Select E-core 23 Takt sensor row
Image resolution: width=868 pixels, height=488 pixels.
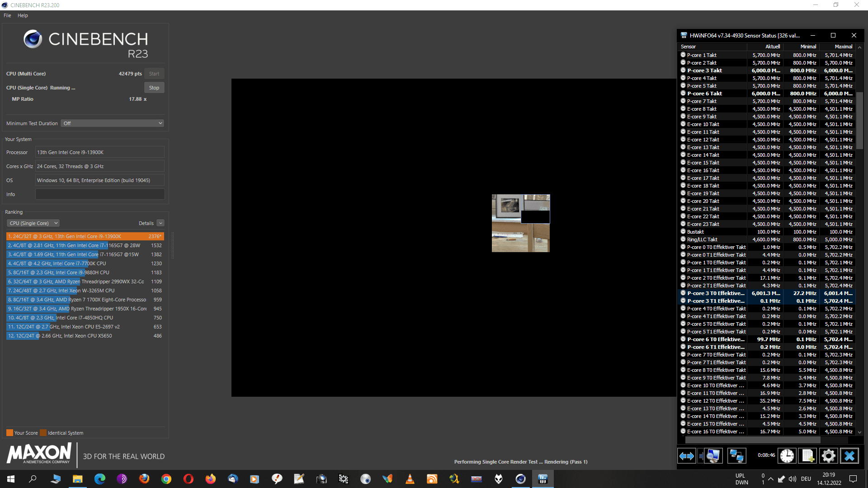(x=767, y=224)
